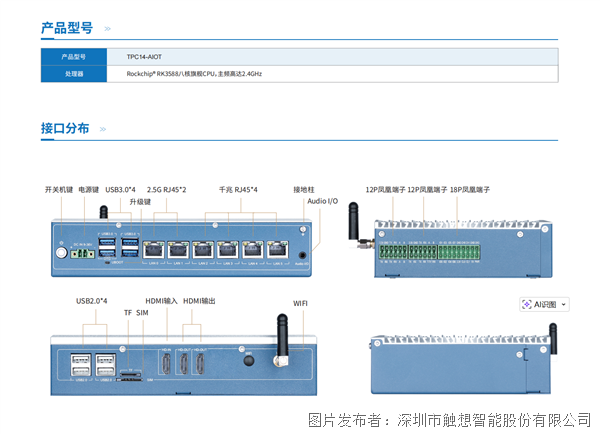Click the 18P凤凰端子 label

[469, 189]
